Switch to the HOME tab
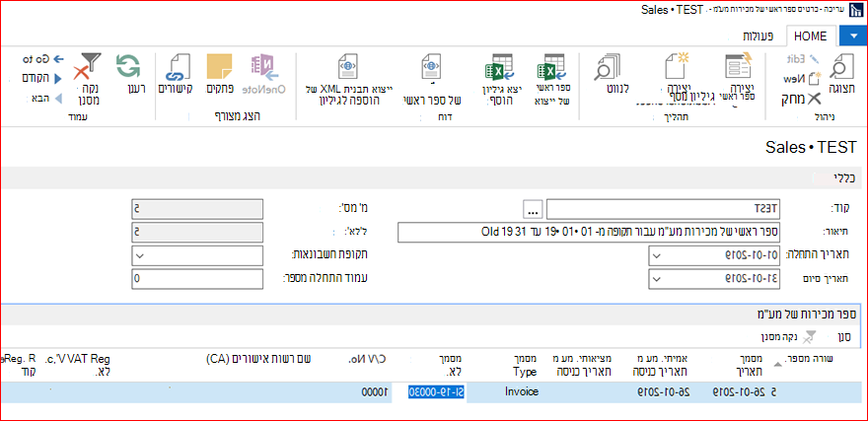 coord(811,36)
